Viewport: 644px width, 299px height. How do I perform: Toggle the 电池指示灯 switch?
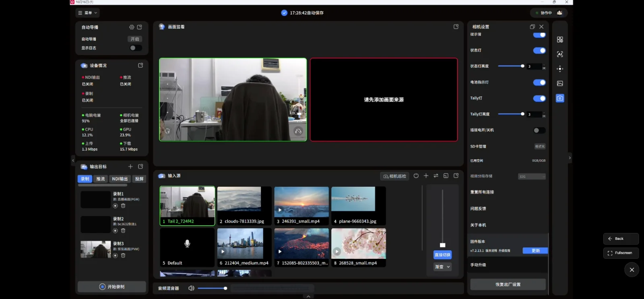(539, 82)
